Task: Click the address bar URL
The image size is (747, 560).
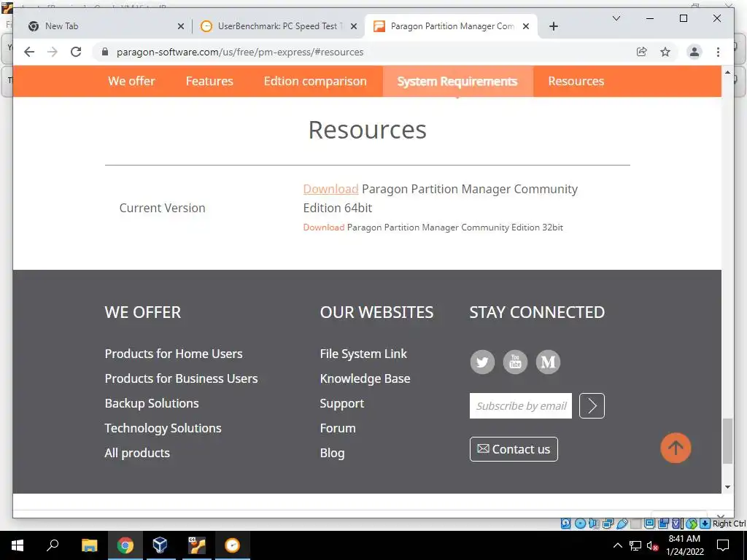Action: click(x=240, y=52)
